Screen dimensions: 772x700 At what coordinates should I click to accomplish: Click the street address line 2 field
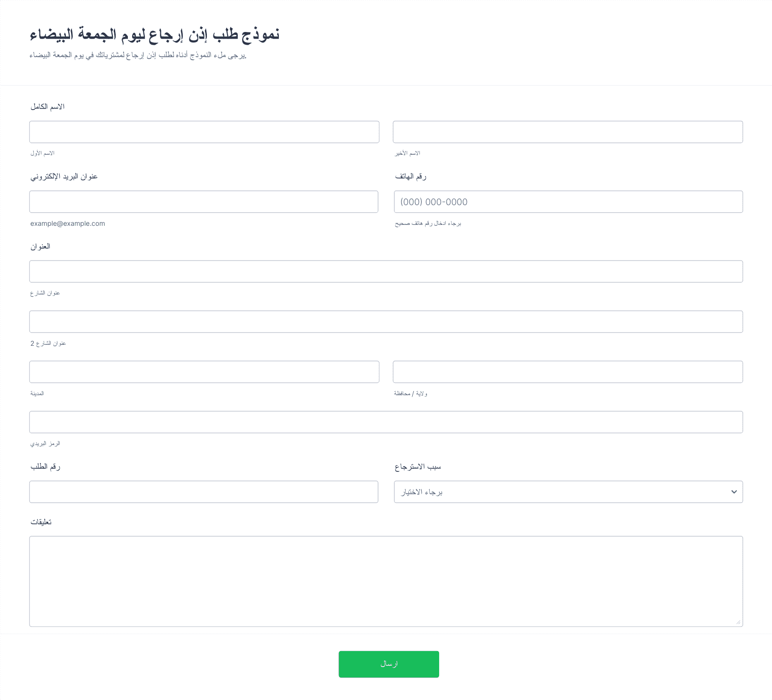[386, 322]
